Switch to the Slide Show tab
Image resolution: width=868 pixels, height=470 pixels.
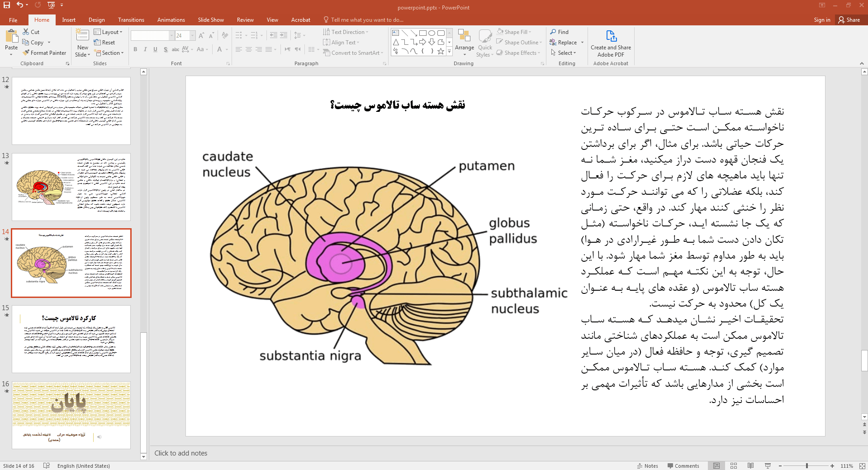pos(211,19)
